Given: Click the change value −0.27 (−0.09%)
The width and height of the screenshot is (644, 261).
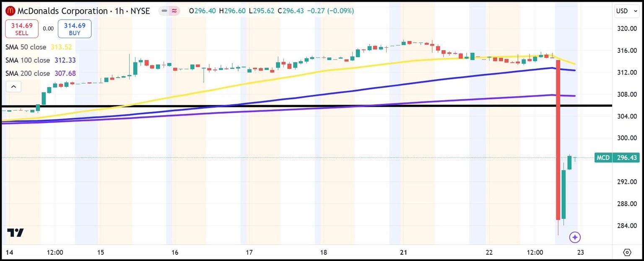Looking at the screenshot, I should [x=331, y=11].
